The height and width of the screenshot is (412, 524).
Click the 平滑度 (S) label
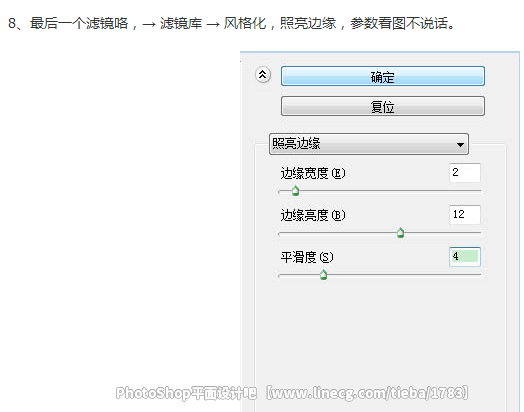(307, 257)
